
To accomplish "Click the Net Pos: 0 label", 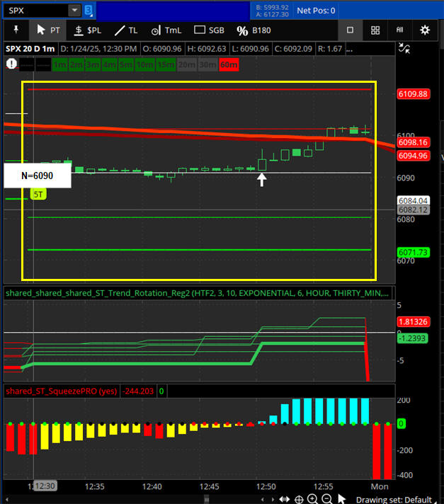I will click(x=316, y=11).
